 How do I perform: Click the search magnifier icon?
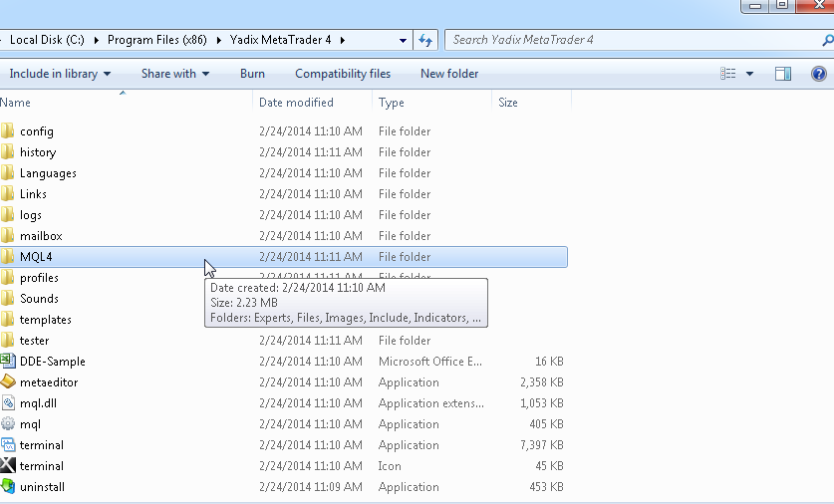tap(827, 40)
